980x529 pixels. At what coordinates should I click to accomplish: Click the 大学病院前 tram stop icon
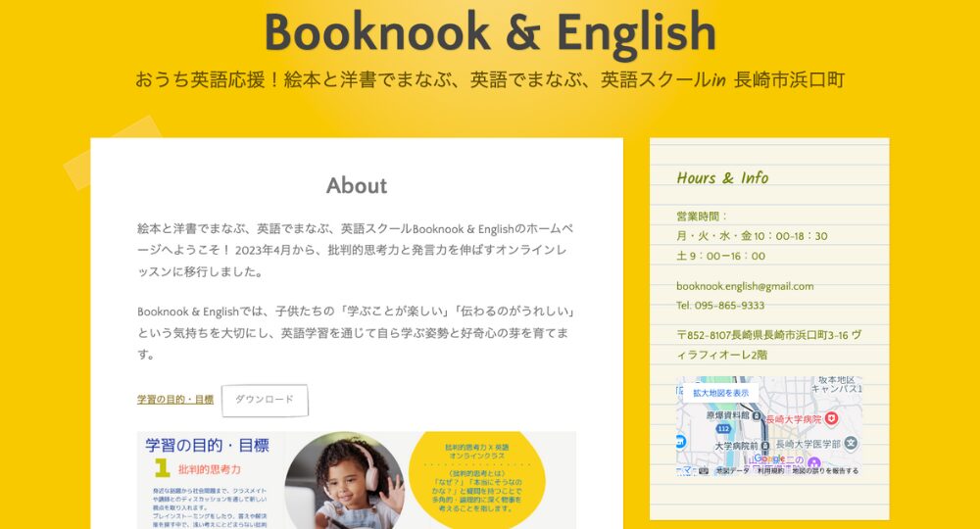[765, 446]
